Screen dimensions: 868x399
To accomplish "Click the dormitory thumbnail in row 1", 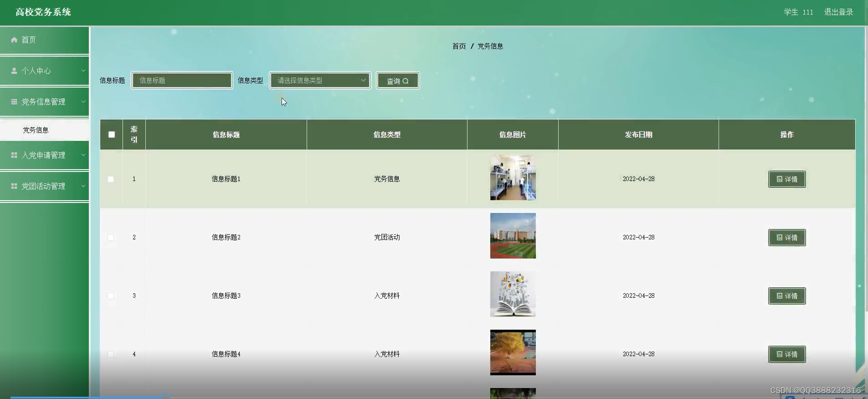I will pyautogui.click(x=513, y=177).
